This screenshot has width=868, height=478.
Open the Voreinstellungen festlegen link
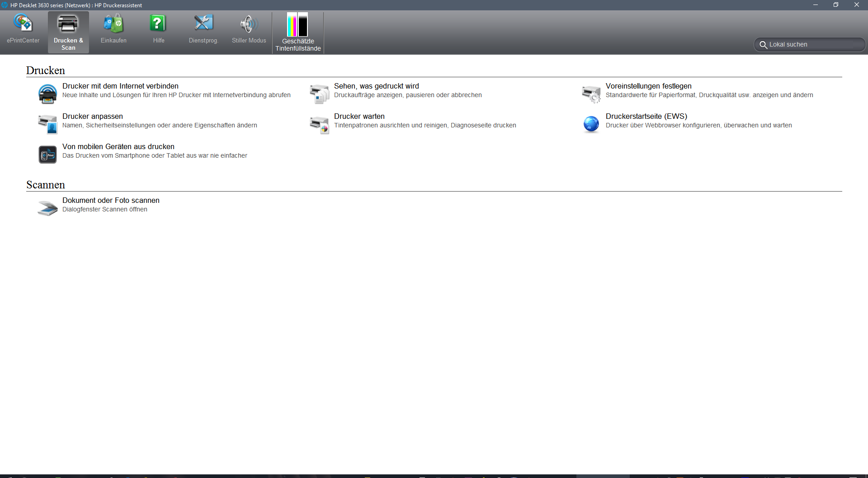click(x=648, y=86)
